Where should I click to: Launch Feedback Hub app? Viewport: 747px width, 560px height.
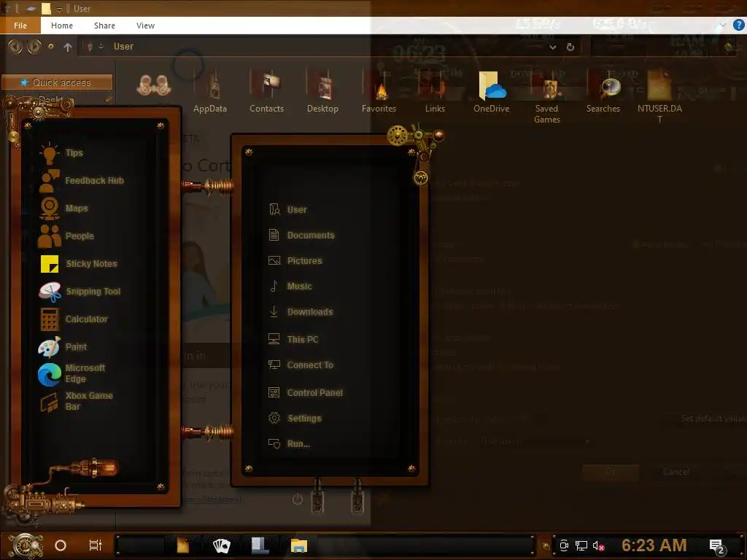82,181
